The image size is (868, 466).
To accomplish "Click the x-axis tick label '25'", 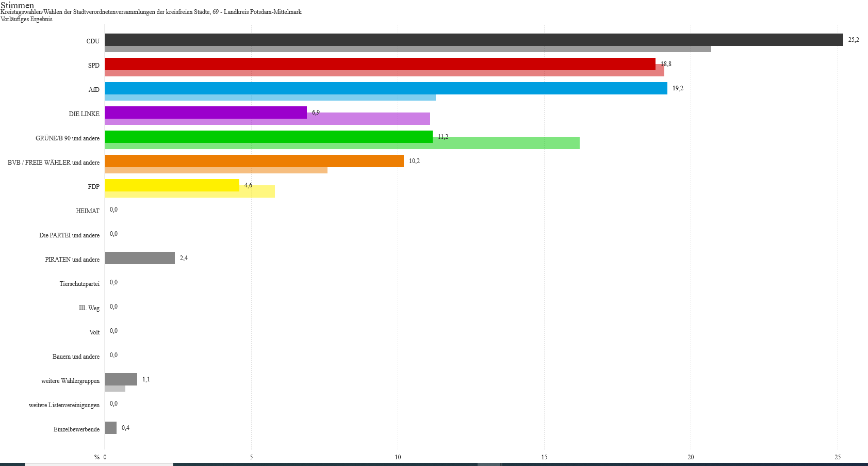I will [838, 457].
